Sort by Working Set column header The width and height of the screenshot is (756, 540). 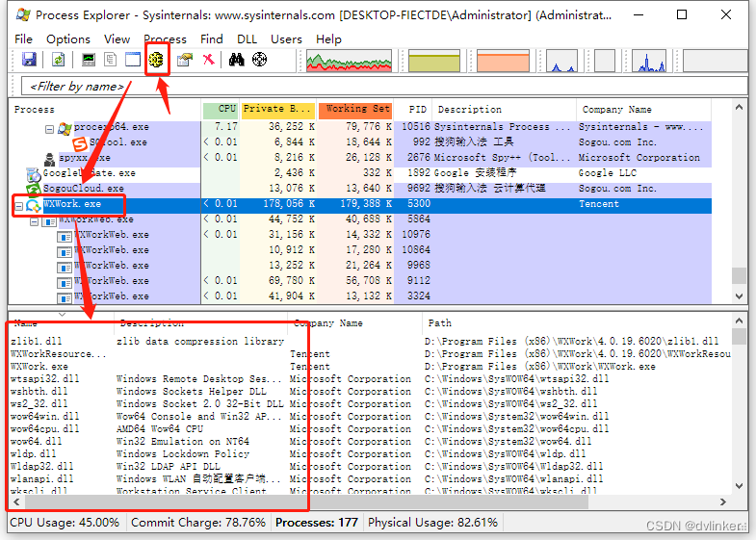pos(355,110)
